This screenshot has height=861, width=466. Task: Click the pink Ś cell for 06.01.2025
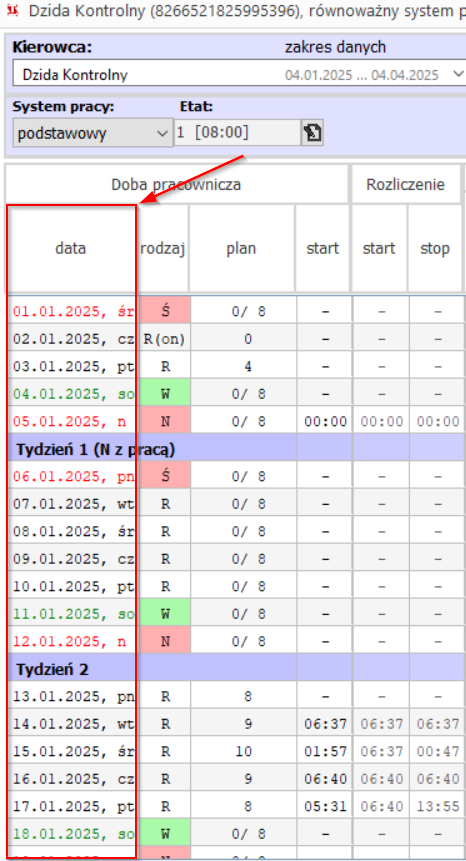click(165, 476)
